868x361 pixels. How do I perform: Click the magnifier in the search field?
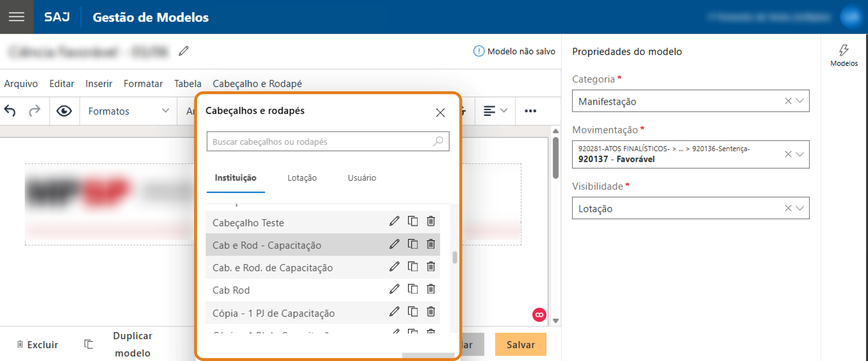438,141
